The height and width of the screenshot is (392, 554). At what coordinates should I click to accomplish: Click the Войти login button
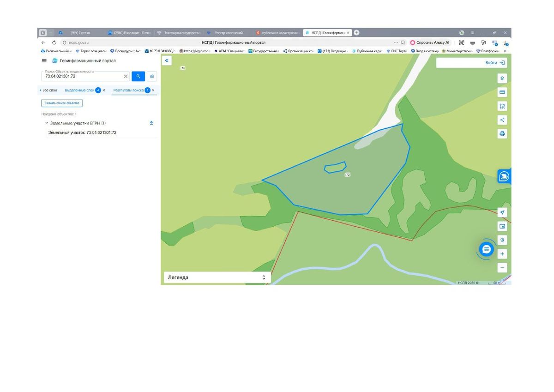coord(495,63)
